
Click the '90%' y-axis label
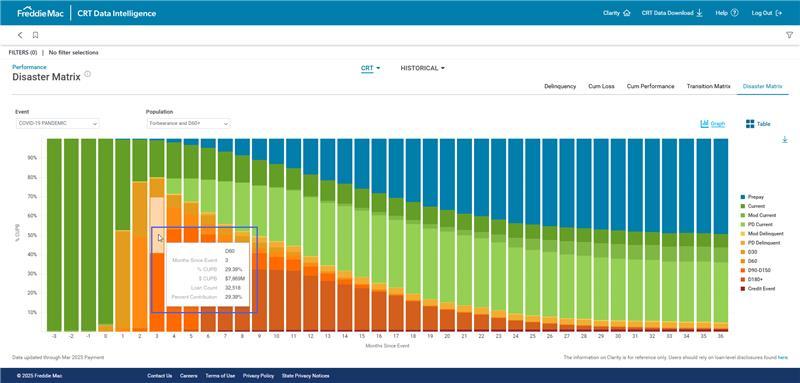coord(32,158)
